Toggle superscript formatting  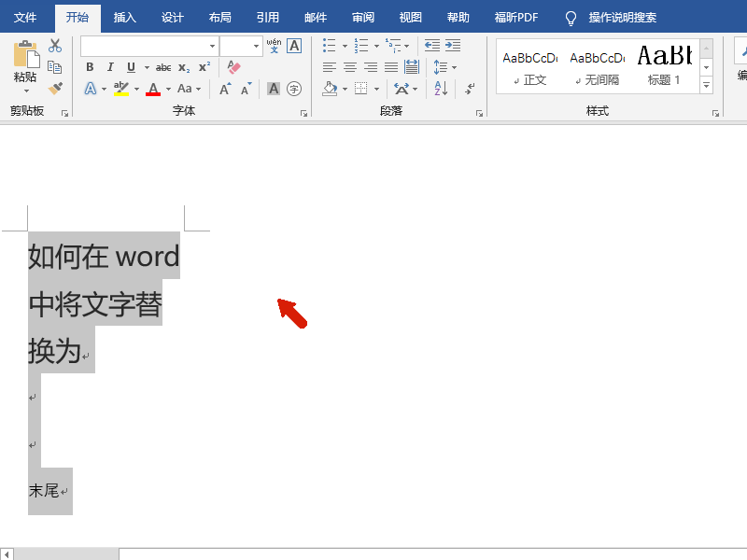pyautogui.click(x=204, y=67)
